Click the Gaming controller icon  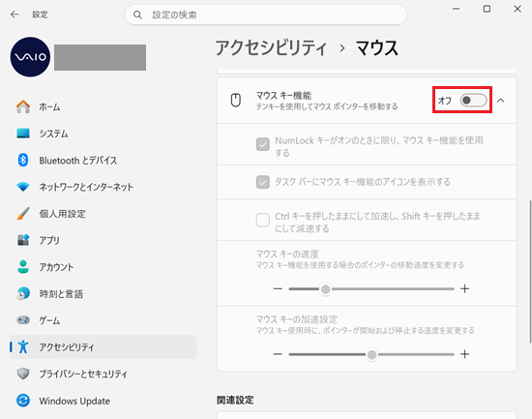(x=23, y=320)
